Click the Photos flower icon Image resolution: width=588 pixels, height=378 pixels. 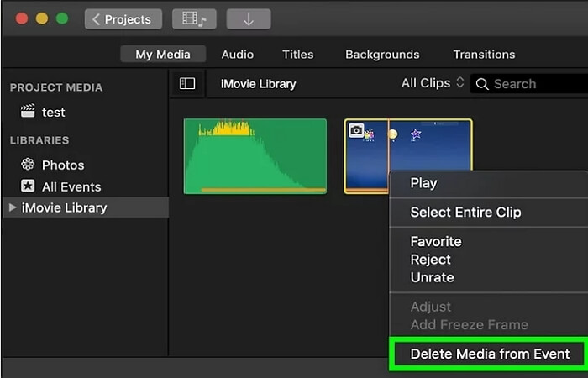pos(28,165)
